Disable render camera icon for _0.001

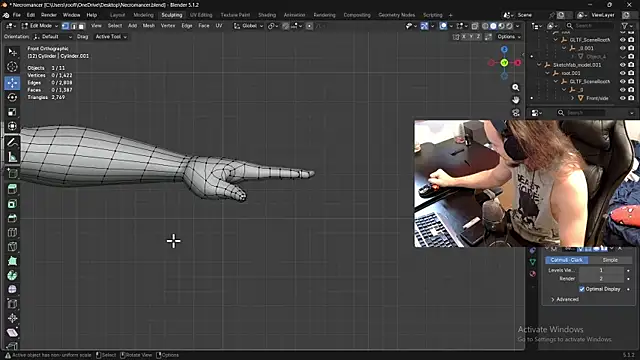[631, 48]
